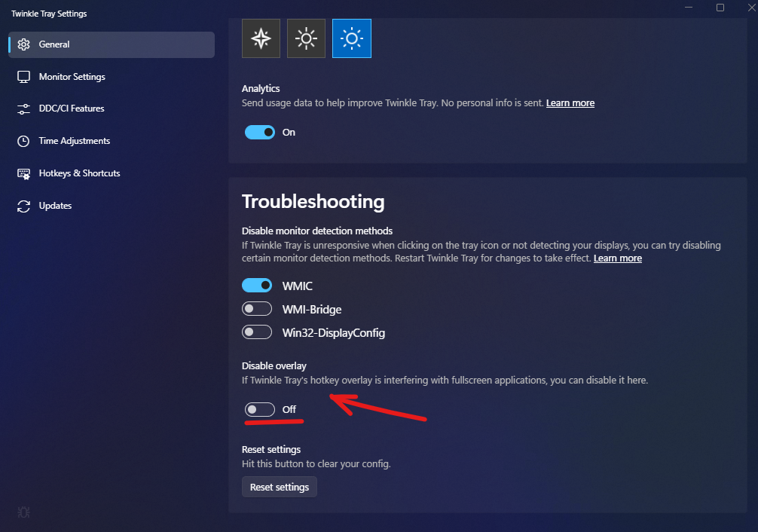Open Learn more about monitor detection methods
This screenshot has height=532, width=758.
[617, 258]
